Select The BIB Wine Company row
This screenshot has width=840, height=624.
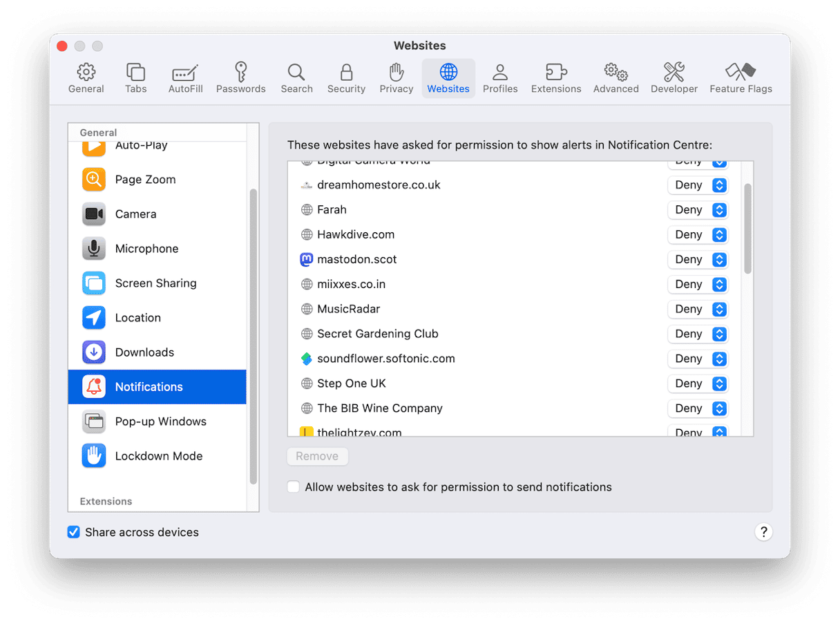pyautogui.click(x=515, y=408)
